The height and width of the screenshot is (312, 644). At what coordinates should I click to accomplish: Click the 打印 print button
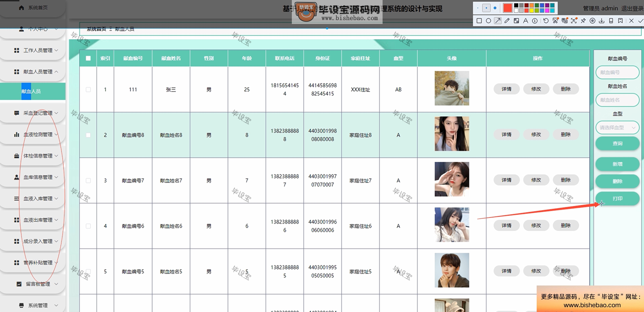[618, 198]
